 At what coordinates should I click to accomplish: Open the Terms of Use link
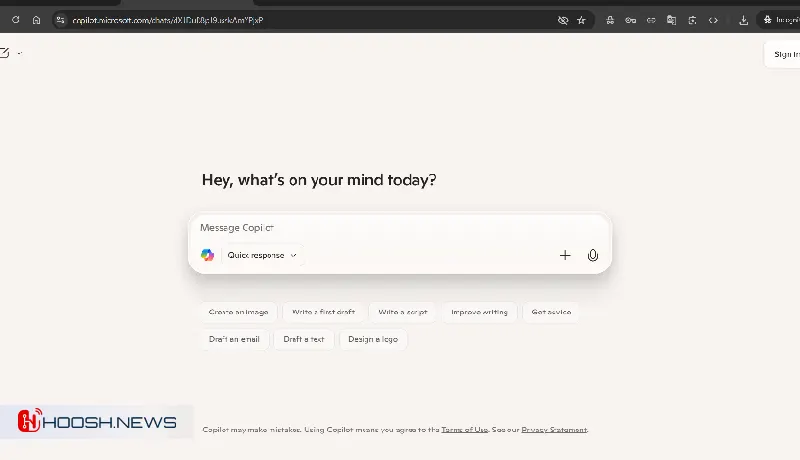465,429
